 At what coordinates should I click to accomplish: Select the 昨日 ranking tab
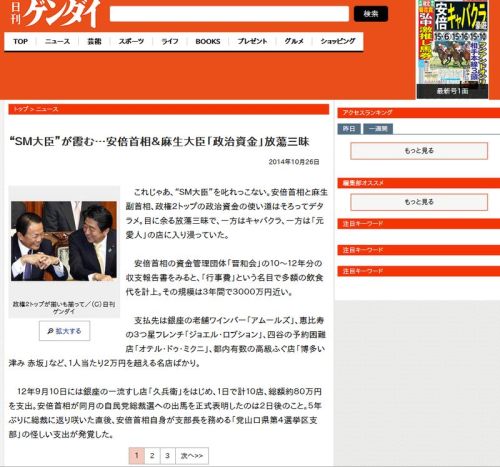pyautogui.click(x=349, y=129)
